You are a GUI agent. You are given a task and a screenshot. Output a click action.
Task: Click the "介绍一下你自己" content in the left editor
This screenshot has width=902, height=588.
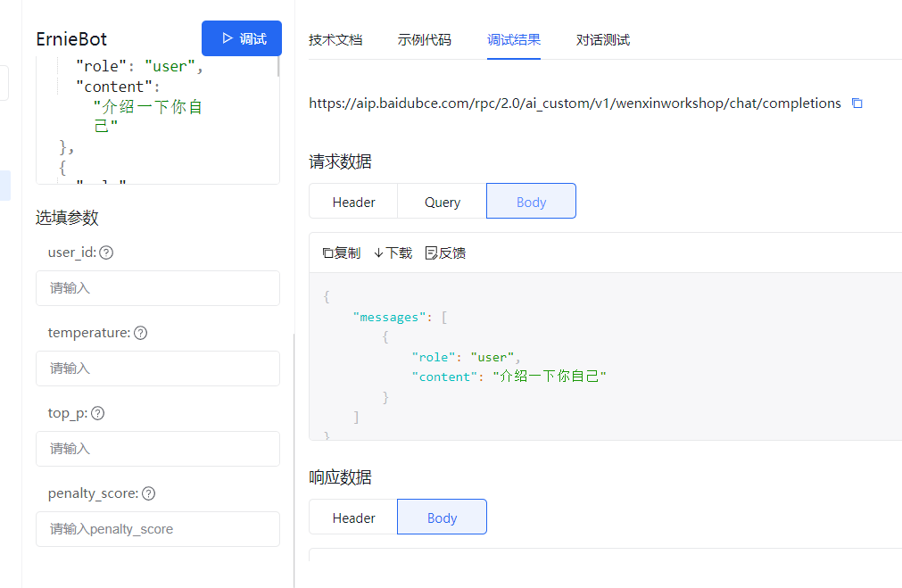(x=148, y=116)
